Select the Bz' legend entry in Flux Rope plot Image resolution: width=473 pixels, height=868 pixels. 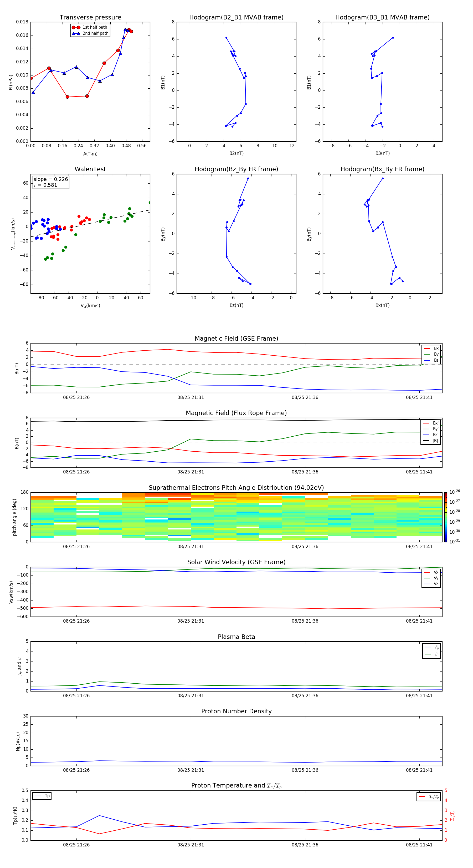pos(431,435)
